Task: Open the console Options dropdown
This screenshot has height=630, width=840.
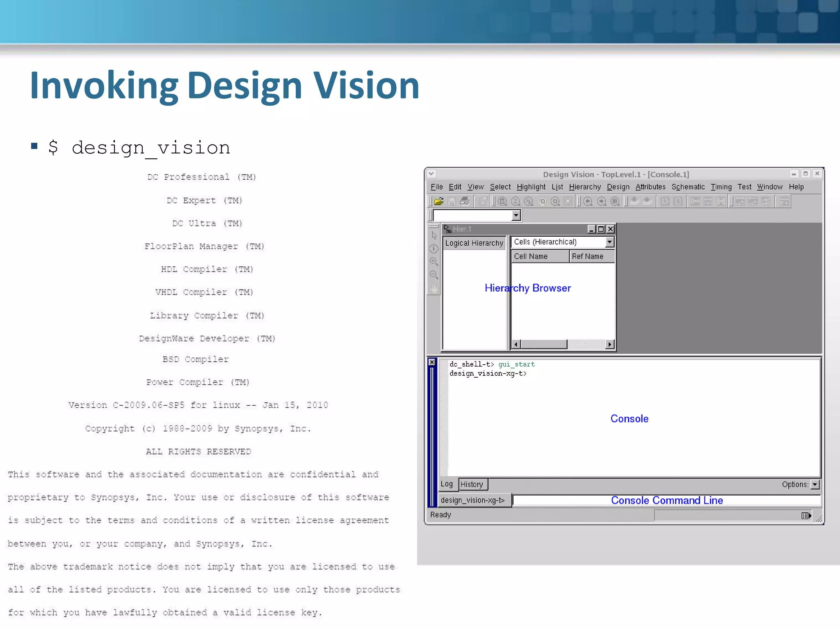Action: pyautogui.click(x=815, y=484)
